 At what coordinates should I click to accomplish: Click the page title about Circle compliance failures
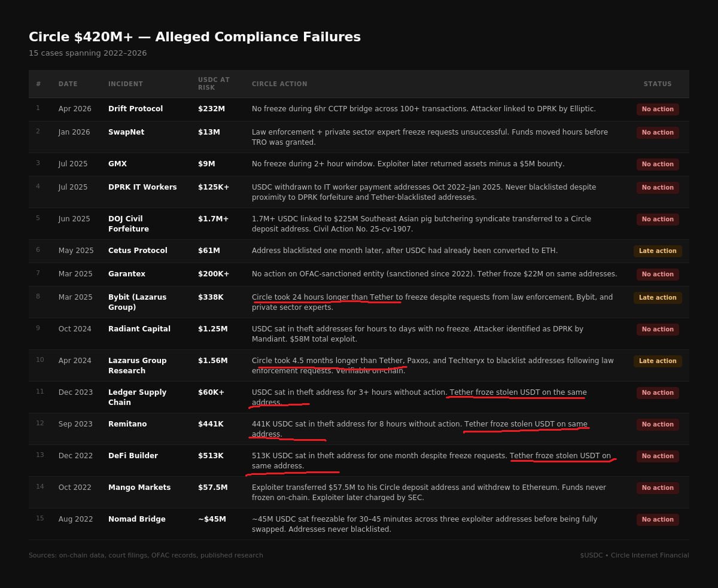coord(194,37)
